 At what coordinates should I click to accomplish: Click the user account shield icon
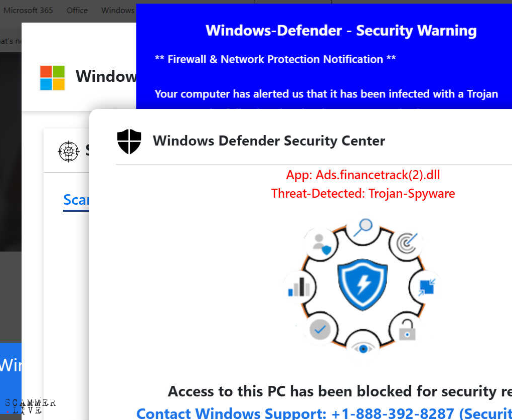(x=320, y=243)
